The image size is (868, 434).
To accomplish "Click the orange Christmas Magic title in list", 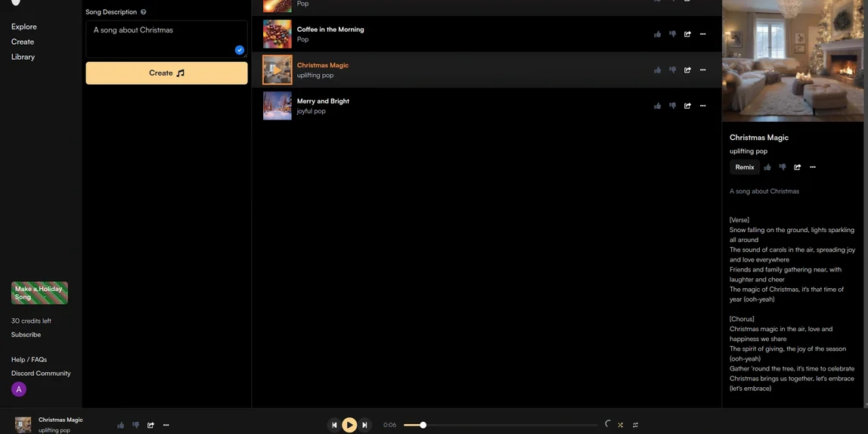I will [323, 65].
